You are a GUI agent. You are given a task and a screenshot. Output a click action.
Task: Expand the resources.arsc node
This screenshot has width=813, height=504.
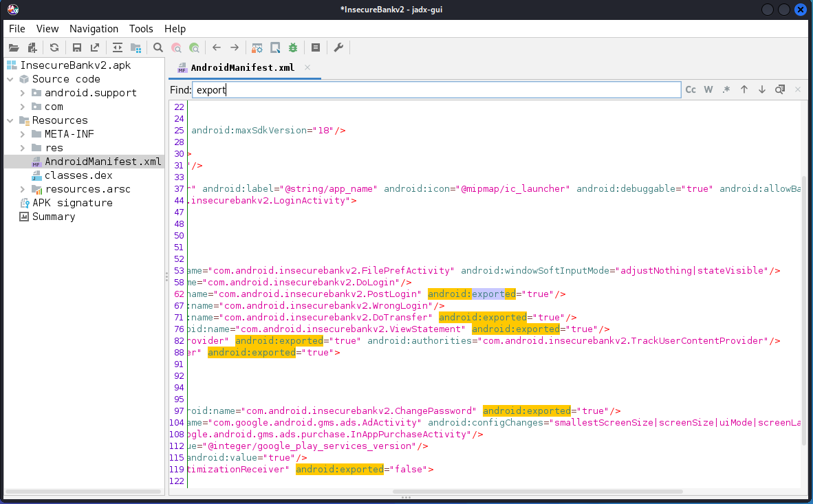click(22, 189)
